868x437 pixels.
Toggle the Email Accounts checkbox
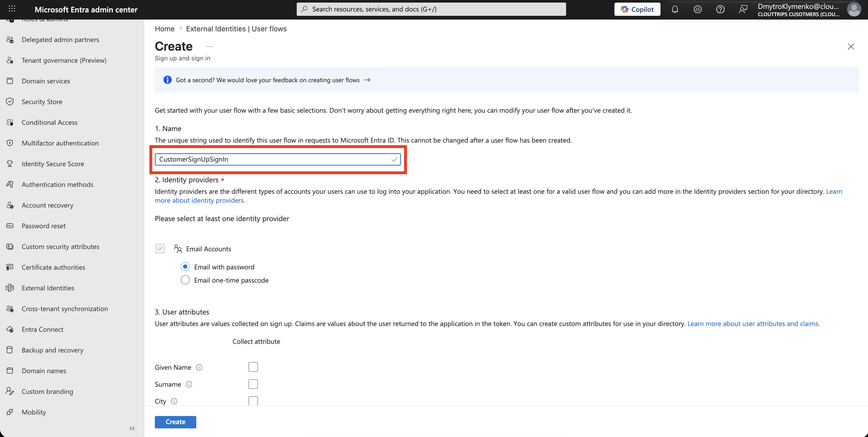click(160, 249)
